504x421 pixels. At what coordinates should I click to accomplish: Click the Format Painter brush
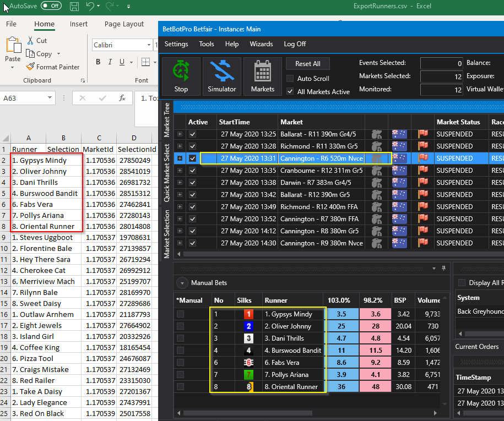click(30, 67)
